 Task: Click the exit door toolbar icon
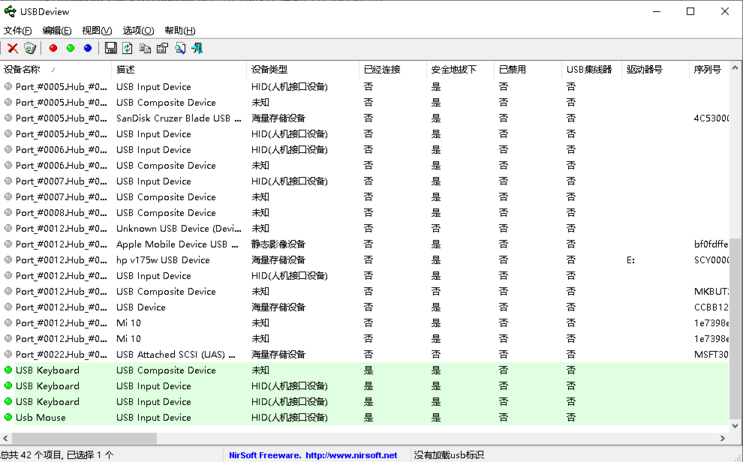pyautogui.click(x=197, y=48)
